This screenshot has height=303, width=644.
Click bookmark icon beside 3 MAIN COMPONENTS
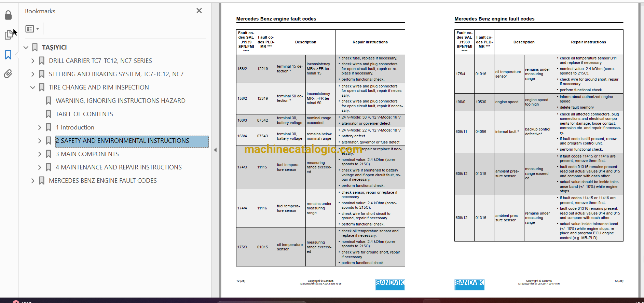point(49,154)
